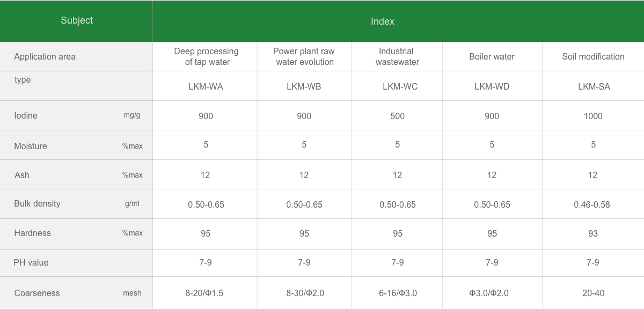Select the 6-16/Φ3.0 coarseness cell

pyautogui.click(x=397, y=293)
